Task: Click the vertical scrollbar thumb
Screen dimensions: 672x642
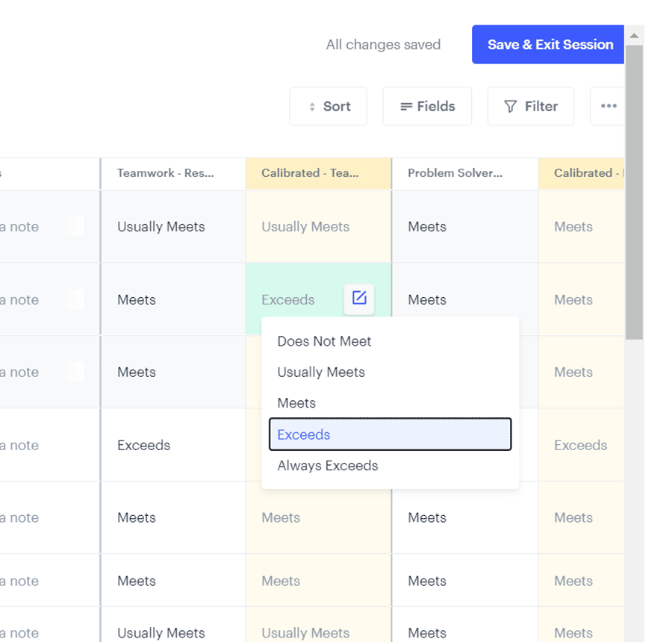Action: (634, 192)
